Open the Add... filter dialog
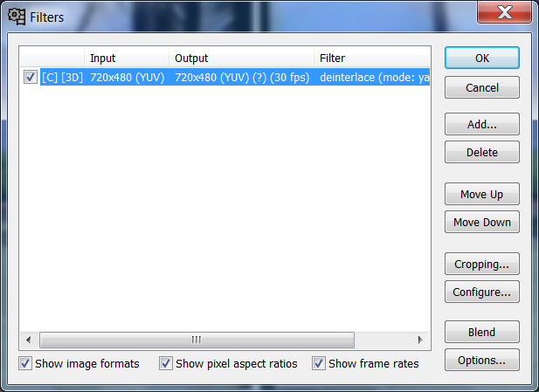 482,124
